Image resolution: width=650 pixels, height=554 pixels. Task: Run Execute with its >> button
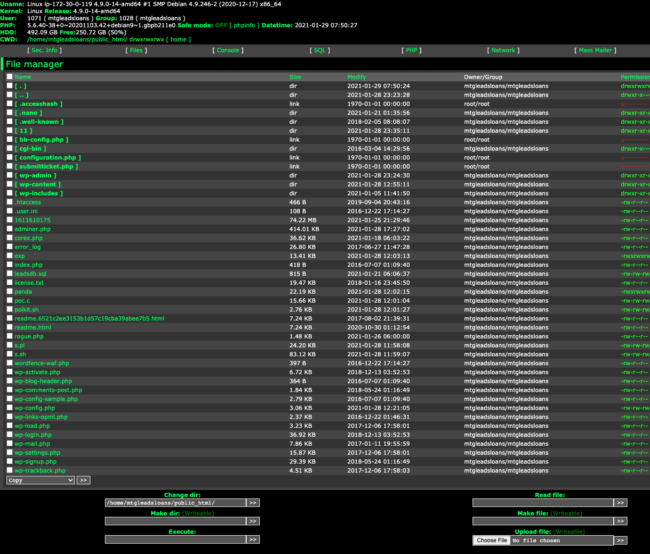pos(253,539)
